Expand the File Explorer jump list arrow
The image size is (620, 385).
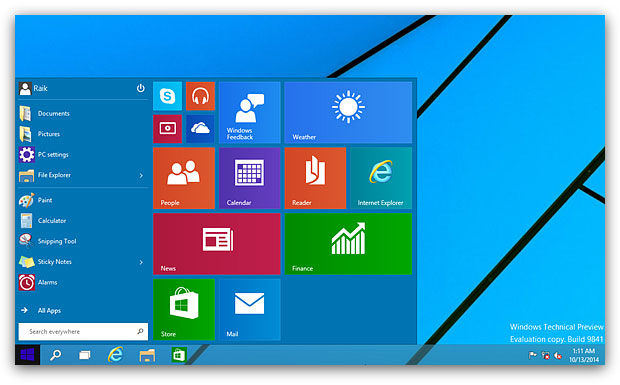point(141,175)
